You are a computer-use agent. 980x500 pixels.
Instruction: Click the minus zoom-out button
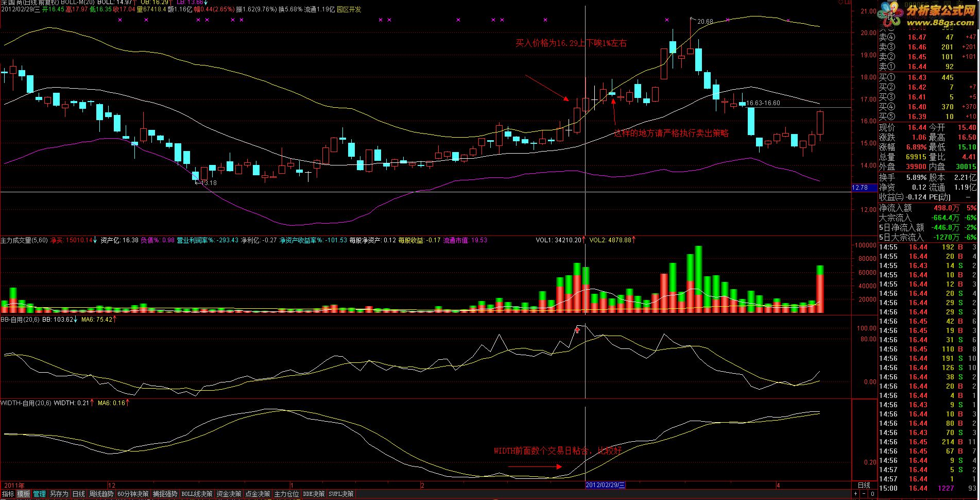pos(864,494)
